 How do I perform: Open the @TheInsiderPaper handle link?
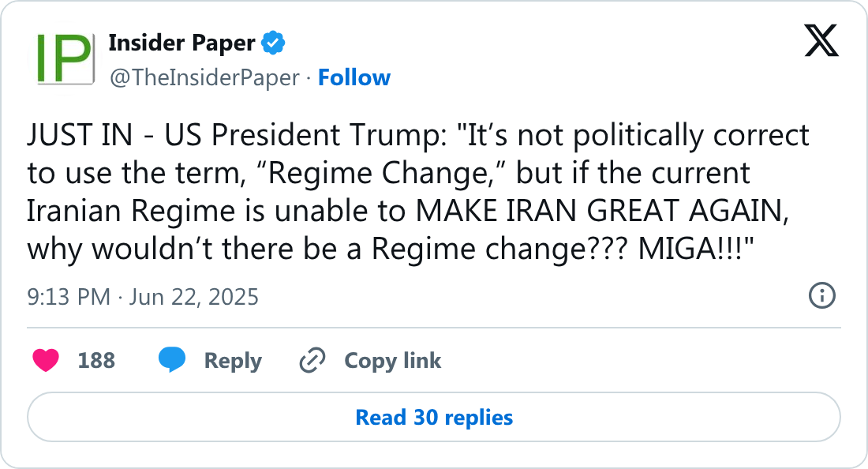[x=204, y=77]
